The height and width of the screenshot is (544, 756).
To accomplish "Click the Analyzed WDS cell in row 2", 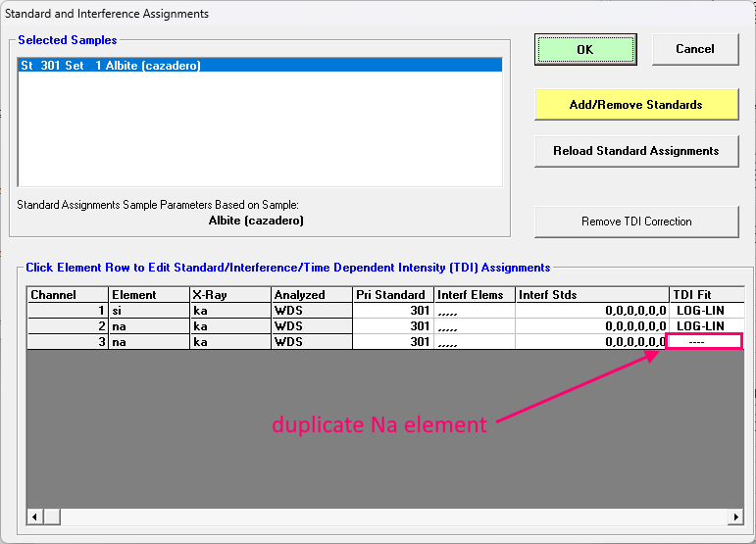I will 310,326.
